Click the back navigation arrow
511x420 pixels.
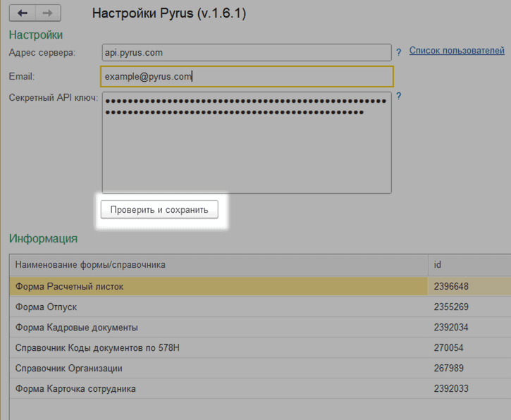(22, 13)
